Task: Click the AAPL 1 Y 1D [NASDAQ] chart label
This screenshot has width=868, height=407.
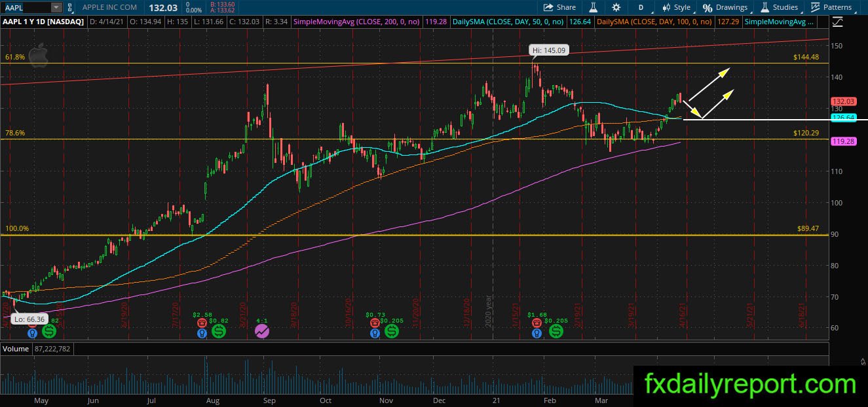Action: coord(43,22)
